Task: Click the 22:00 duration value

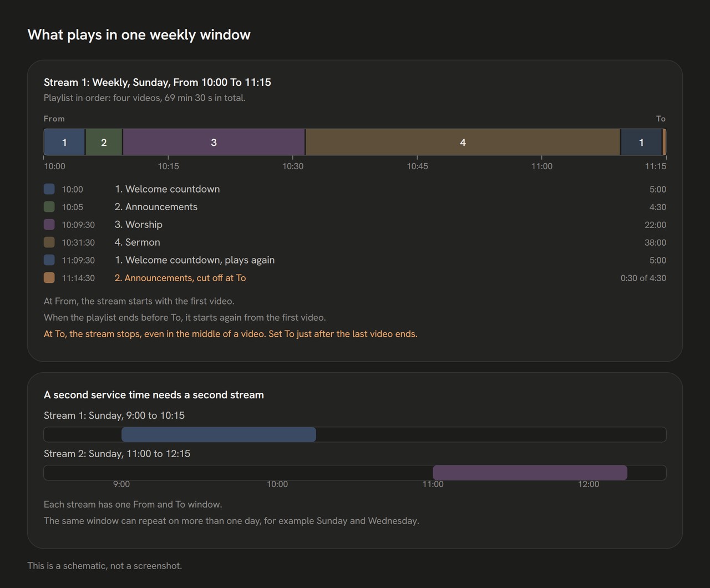Action: click(x=655, y=225)
